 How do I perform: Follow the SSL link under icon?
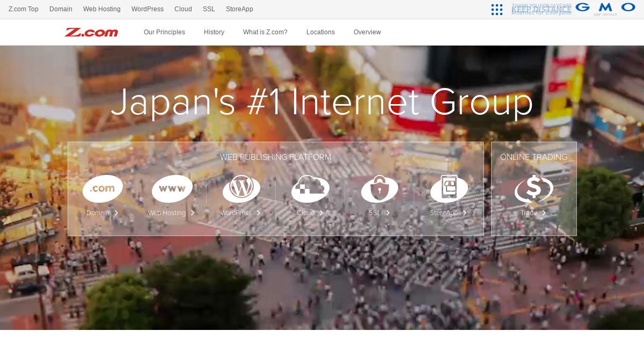click(x=379, y=213)
